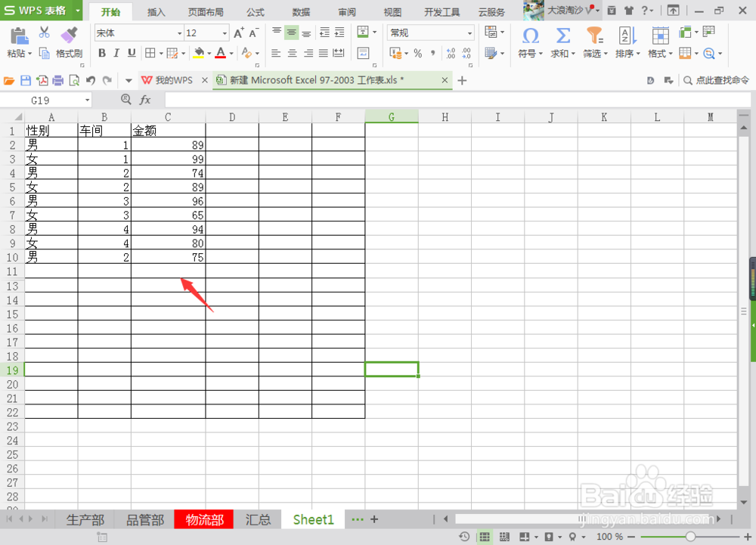Toggle align text left button
The image size is (756, 545).
click(x=276, y=53)
